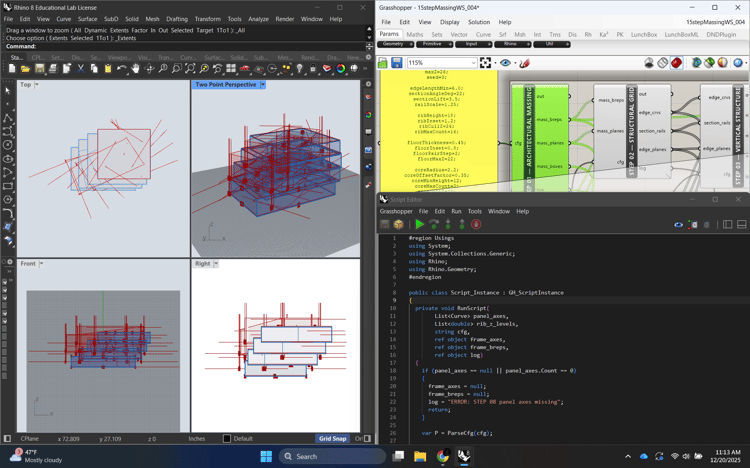Run the script with the green play button

click(419, 224)
